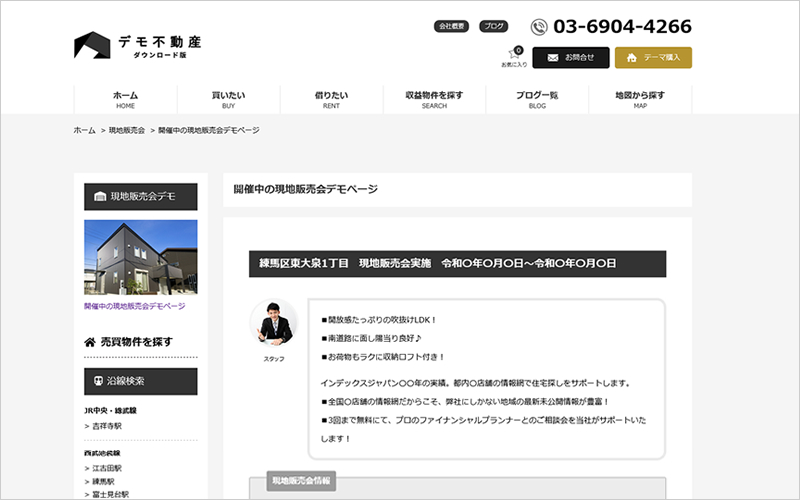Screen dimensions: 800x500
Task: Open the black house thumbnail image
Action: click(x=140, y=257)
